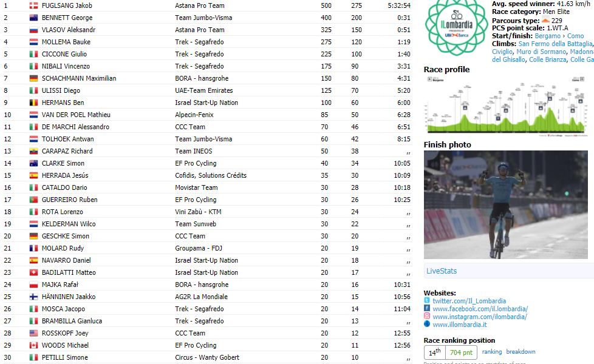Open the www.facebook.com/il.lombardia/ link
Image resolution: width=594 pixels, height=364 pixels.
coord(480,309)
